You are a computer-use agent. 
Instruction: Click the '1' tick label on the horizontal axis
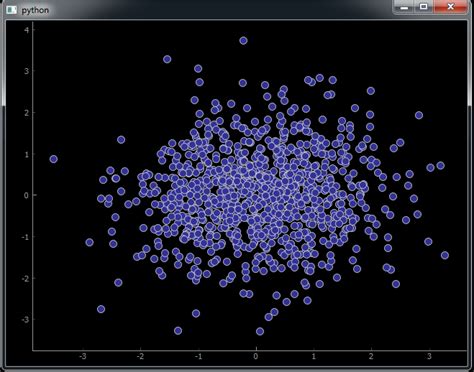coord(314,356)
